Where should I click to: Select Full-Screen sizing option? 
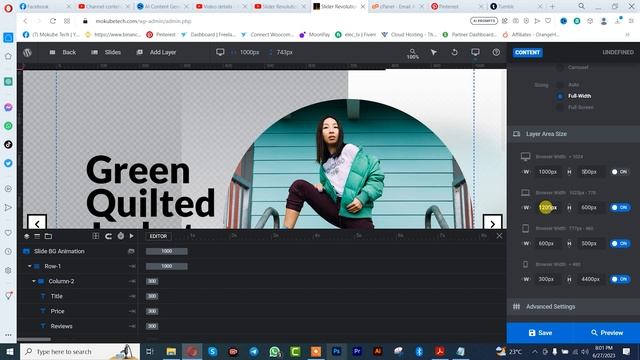(x=560, y=107)
